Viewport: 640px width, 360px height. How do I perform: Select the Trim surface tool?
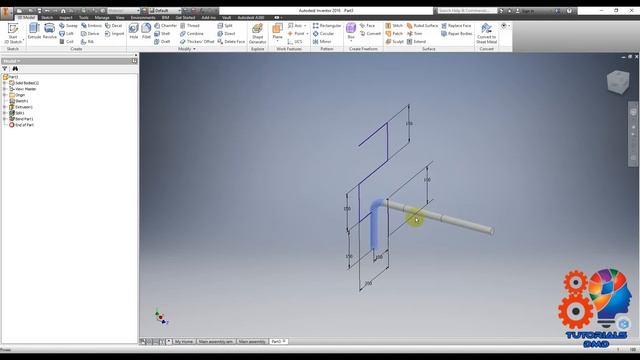tap(415, 33)
